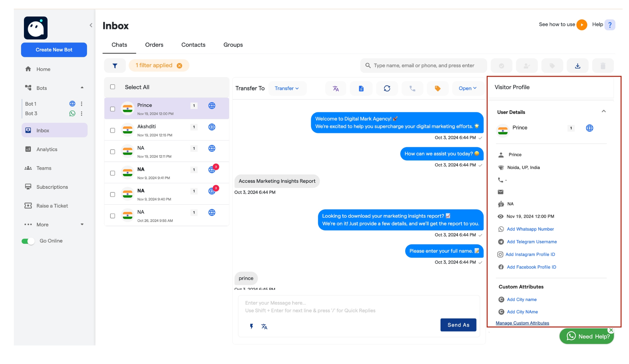Open the Open status dropdown
Image resolution: width=629 pixels, height=364 pixels.
pos(468,88)
